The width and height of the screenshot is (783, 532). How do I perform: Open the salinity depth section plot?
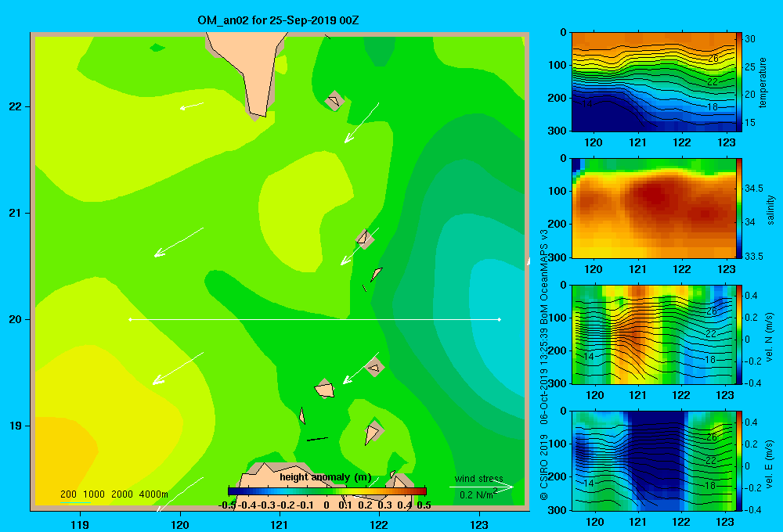[654, 208]
